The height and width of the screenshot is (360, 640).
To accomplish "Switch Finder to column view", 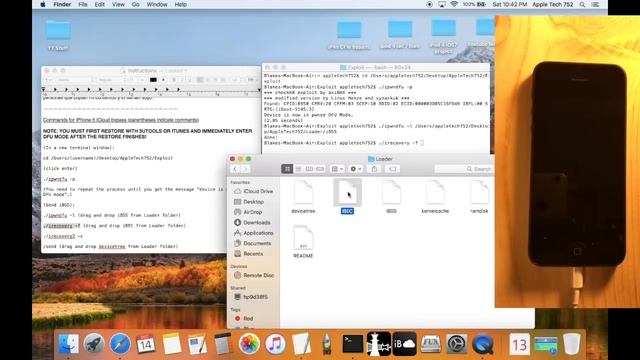I will (x=309, y=169).
